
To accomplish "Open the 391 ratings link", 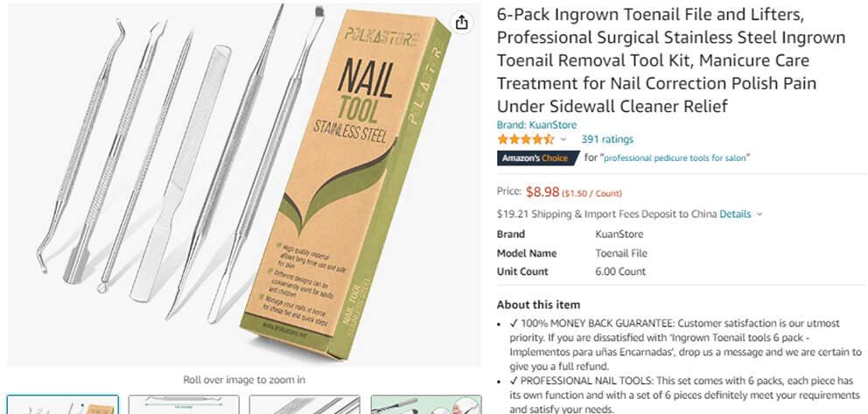I will [606, 139].
